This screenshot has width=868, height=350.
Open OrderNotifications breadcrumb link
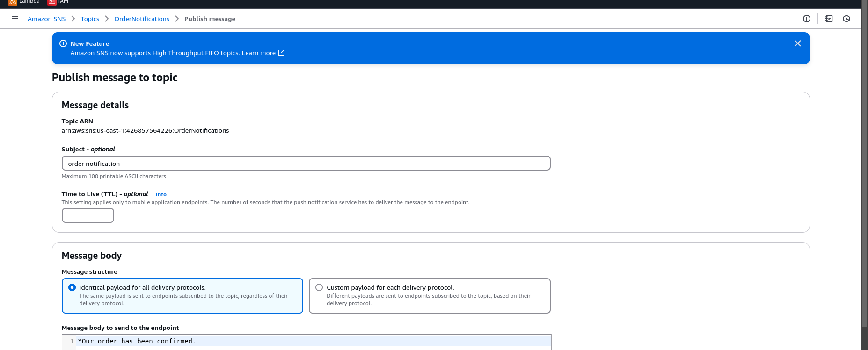pyautogui.click(x=141, y=19)
